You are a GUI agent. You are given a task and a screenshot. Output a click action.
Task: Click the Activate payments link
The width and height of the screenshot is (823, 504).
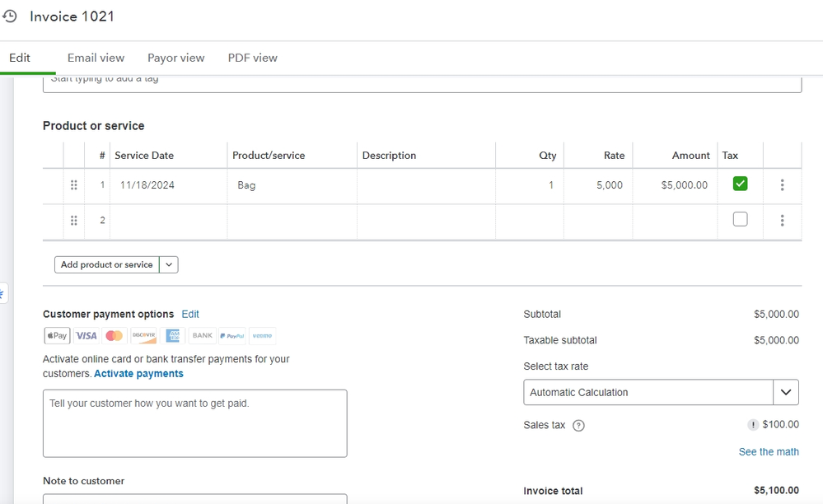(x=138, y=374)
